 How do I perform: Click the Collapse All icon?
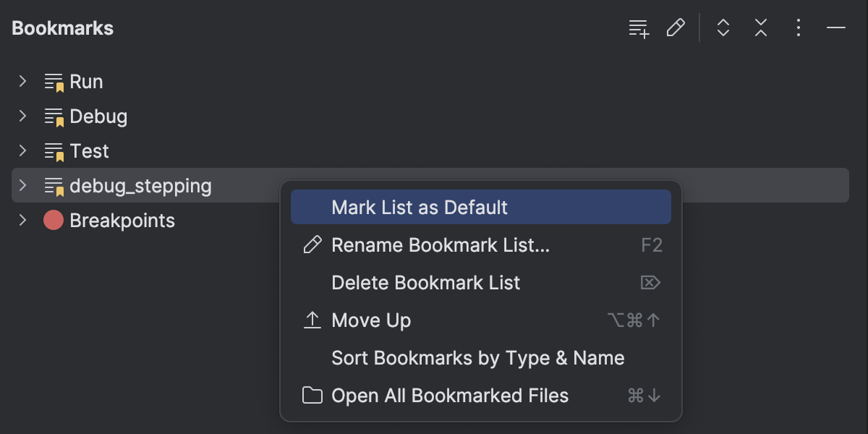click(x=760, y=28)
